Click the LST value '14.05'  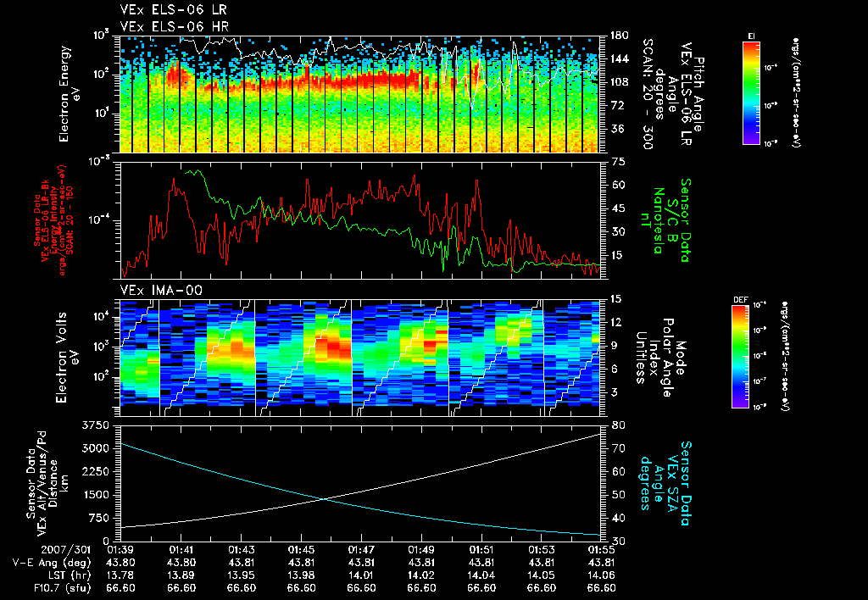point(542,575)
